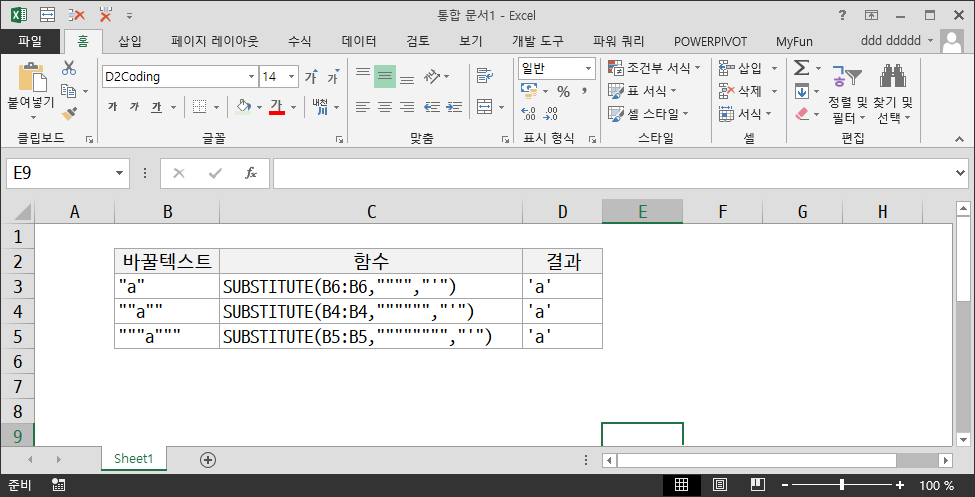Switch to Page Layout view
Viewport: 975px width, 497px height.
(x=719, y=485)
